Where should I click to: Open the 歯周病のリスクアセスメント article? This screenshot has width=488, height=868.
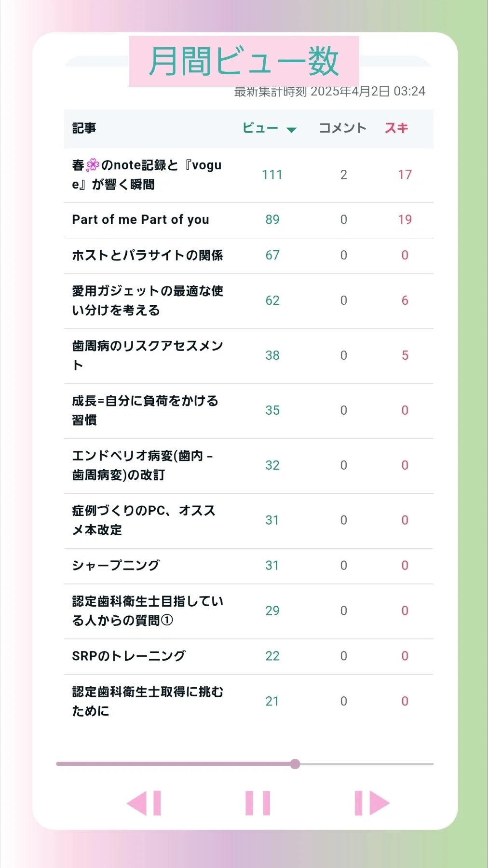pos(147,355)
